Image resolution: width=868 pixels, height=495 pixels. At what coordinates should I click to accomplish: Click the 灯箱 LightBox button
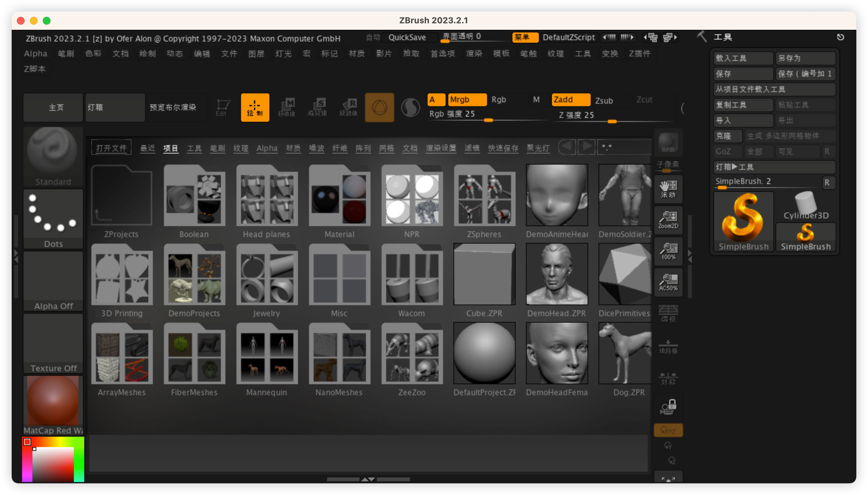(115, 108)
